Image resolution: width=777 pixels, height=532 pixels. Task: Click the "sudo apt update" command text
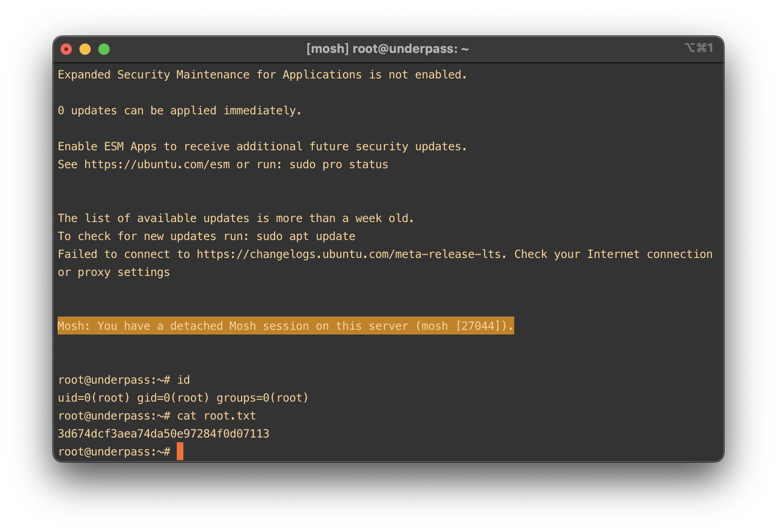(x=306, y=236)
